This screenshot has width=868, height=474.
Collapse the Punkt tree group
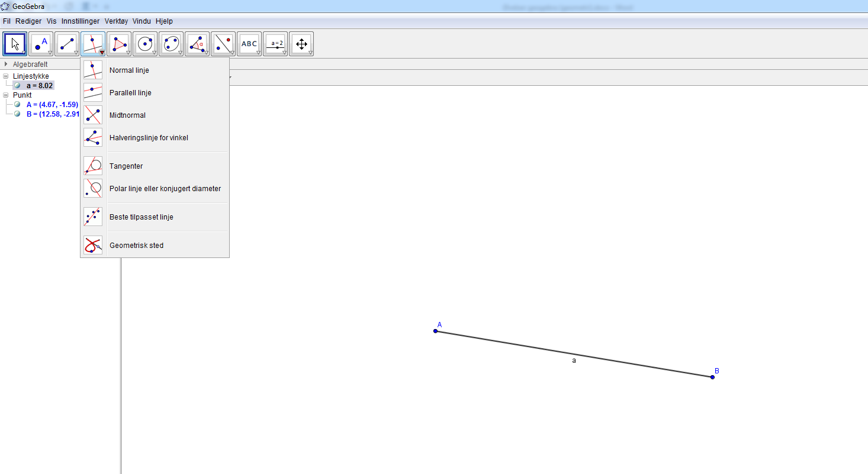pyautogui.click(x=6, y=95)
